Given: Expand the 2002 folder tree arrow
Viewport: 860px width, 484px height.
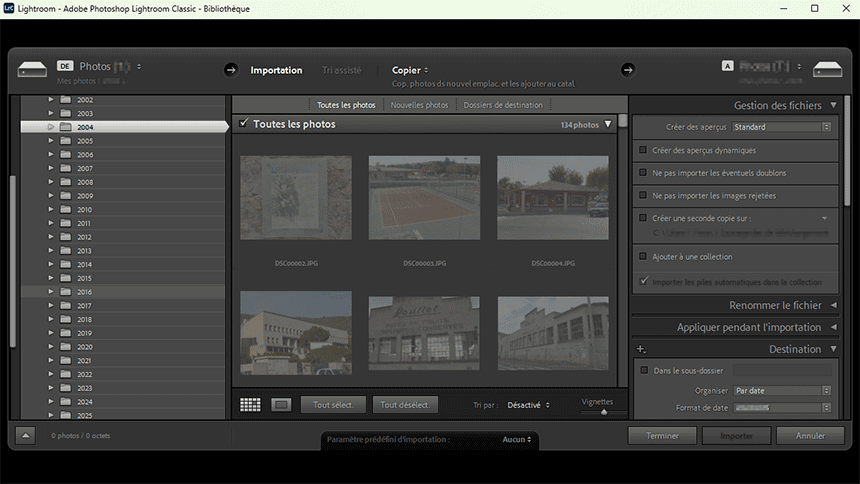Looking at the screenshot, I should tap(50, 99).
